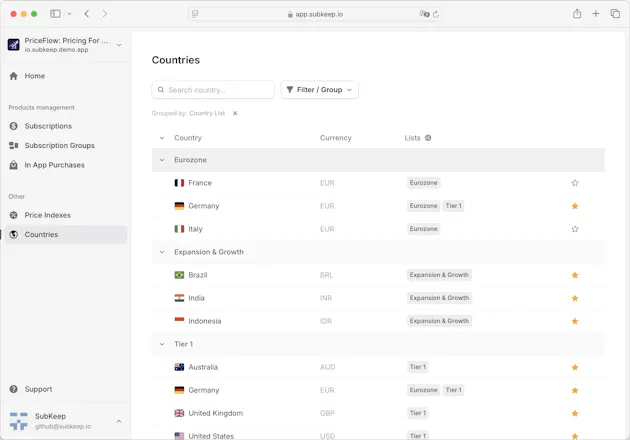630x440 pixels.
Task: Open the Filter / Group dropdown
Action: click(319, 90)
